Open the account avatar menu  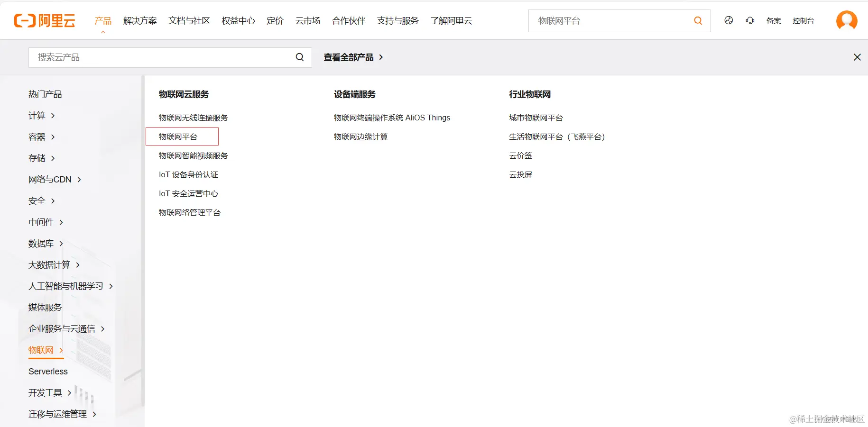tap(846, 20)
